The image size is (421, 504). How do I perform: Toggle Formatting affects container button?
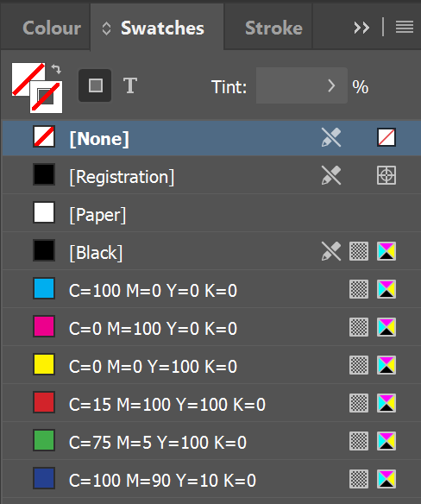pyautogui.click(x=95, y=85)
